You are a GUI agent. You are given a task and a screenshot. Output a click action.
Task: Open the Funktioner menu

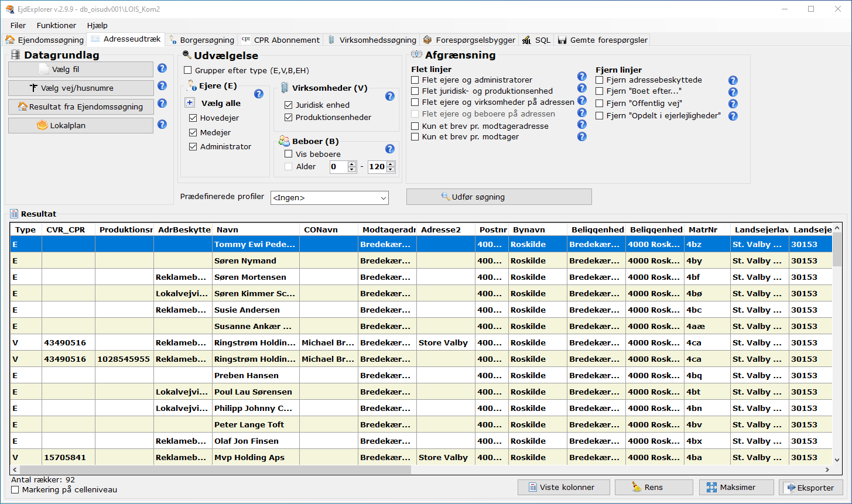click(x=56, y=25)
